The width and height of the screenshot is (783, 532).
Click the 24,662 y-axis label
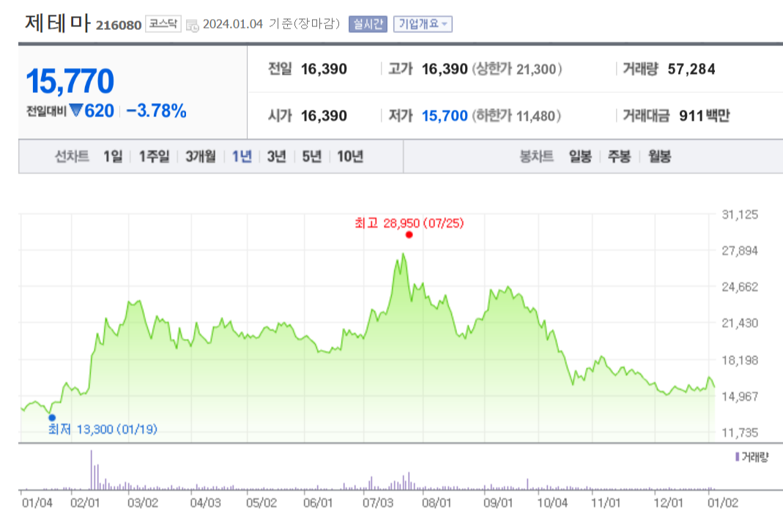coord(740,287)
